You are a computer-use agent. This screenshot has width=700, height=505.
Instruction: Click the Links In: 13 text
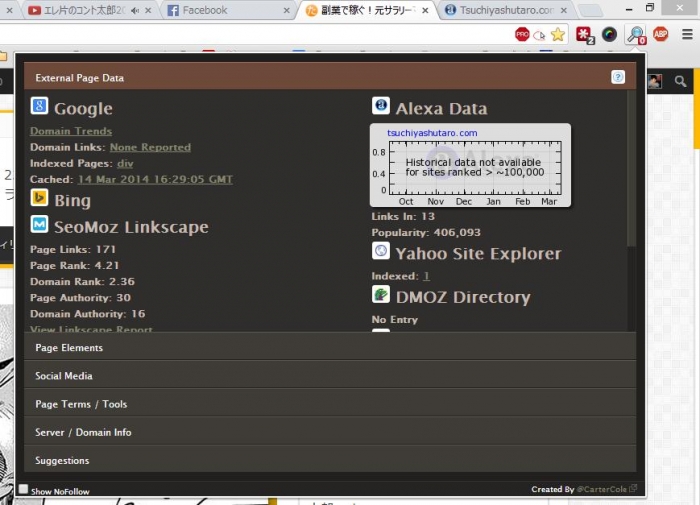pos(403,216)
